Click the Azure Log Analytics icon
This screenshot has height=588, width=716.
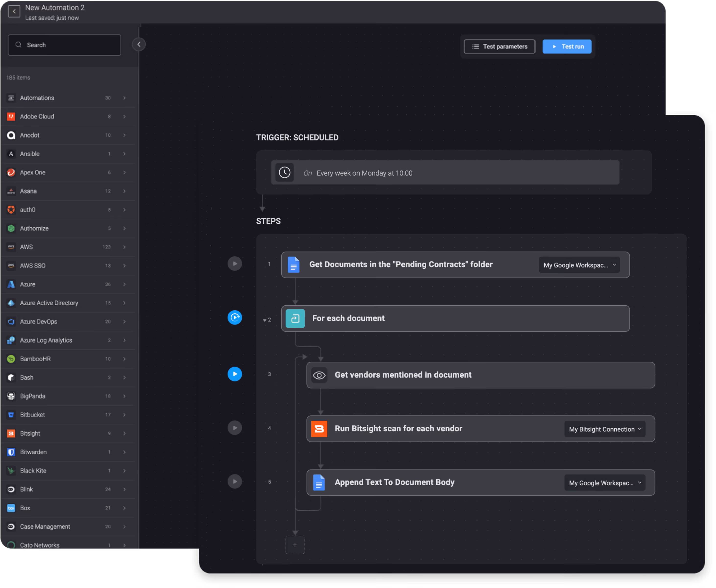[x=11, y=340]
